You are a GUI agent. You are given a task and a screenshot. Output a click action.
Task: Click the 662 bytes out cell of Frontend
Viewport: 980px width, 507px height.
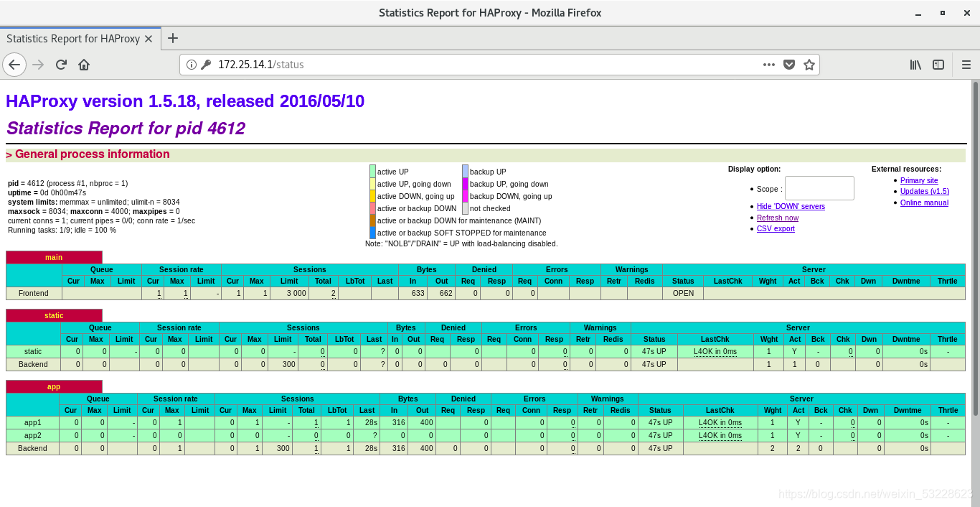441,293
